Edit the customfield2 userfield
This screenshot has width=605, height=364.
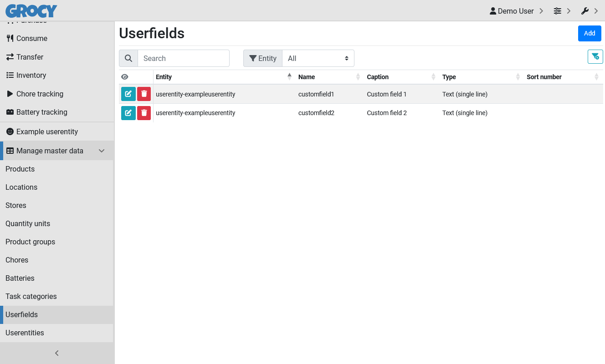128,113
